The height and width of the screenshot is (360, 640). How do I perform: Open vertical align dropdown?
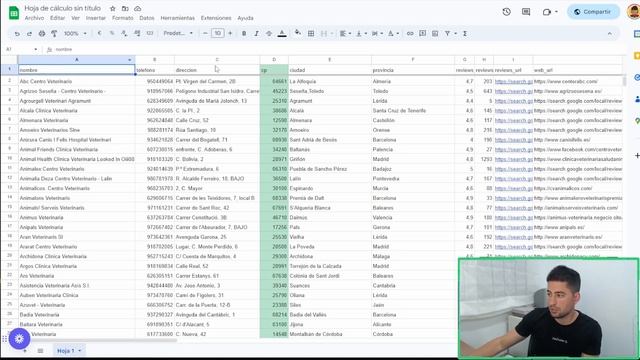361,33
